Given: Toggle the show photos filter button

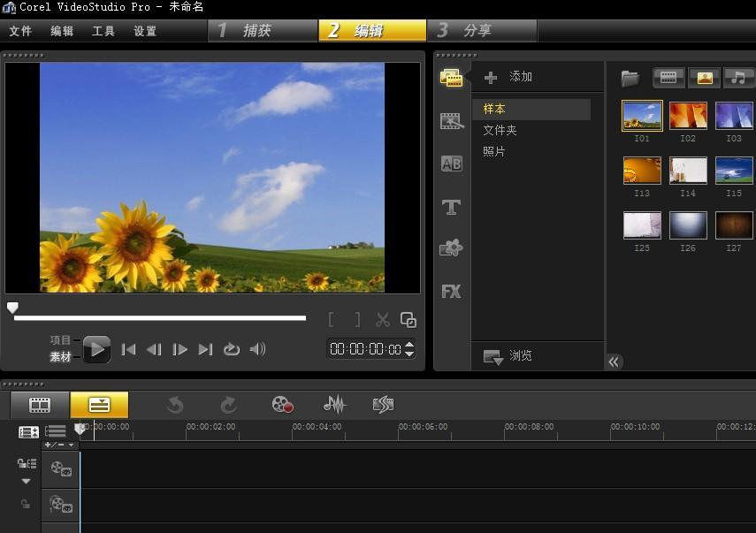Looking at the screenshot, I should (x=704, y=78).
